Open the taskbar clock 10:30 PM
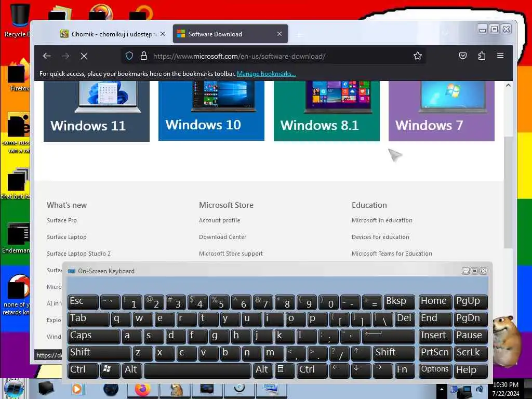The image size is (532, 399). (506, 389)
